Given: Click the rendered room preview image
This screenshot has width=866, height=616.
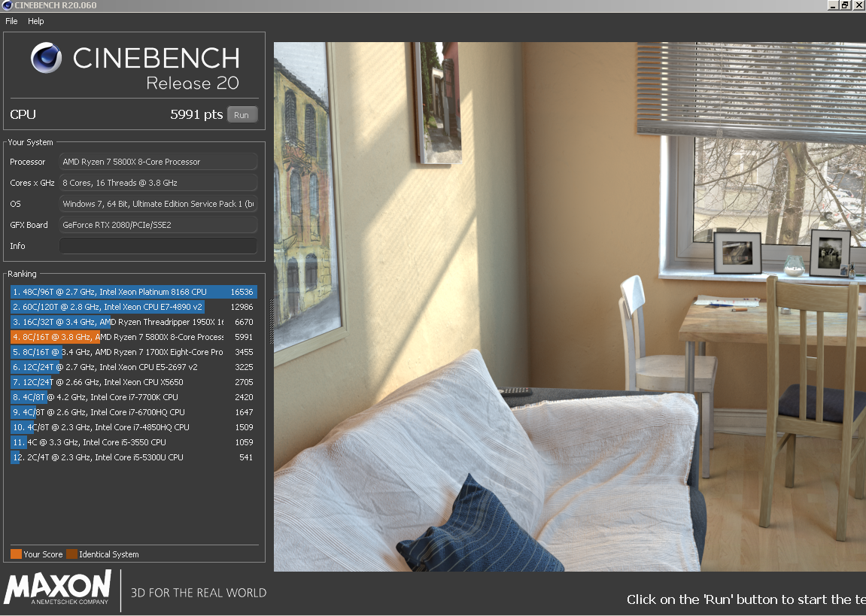Looking at the screenshot, I should coord(570,306).
